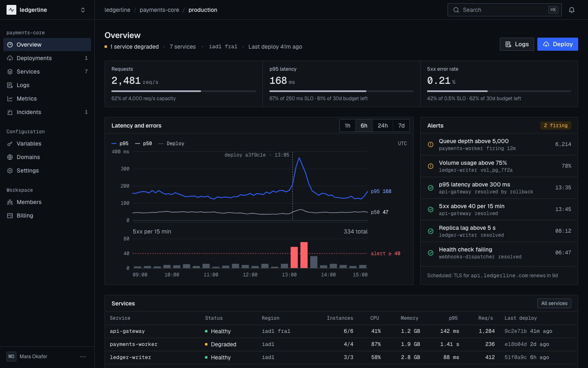Open the notifications bell
This screenshot has height=368, width=588.
click(x=572, y=10)
